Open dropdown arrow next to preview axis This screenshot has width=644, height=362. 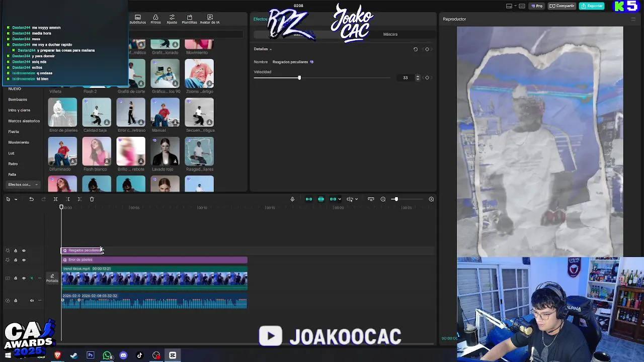tap(356, 199)
